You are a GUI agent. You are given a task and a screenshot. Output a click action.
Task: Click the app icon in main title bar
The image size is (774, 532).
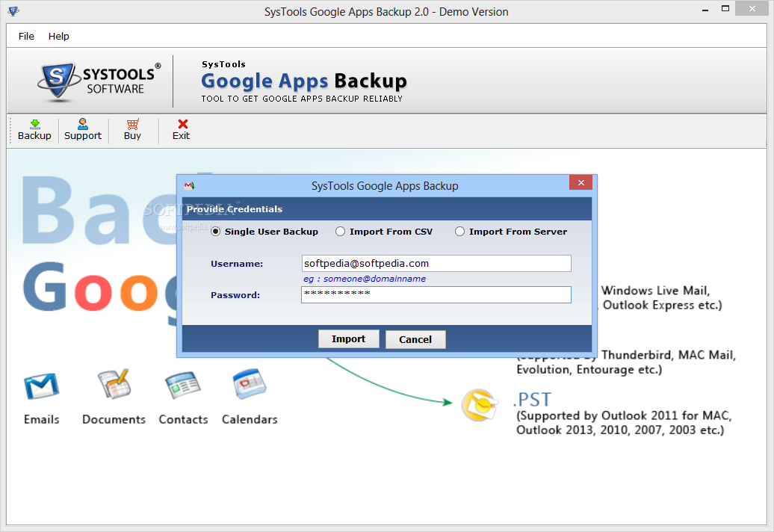pos(13,11)
